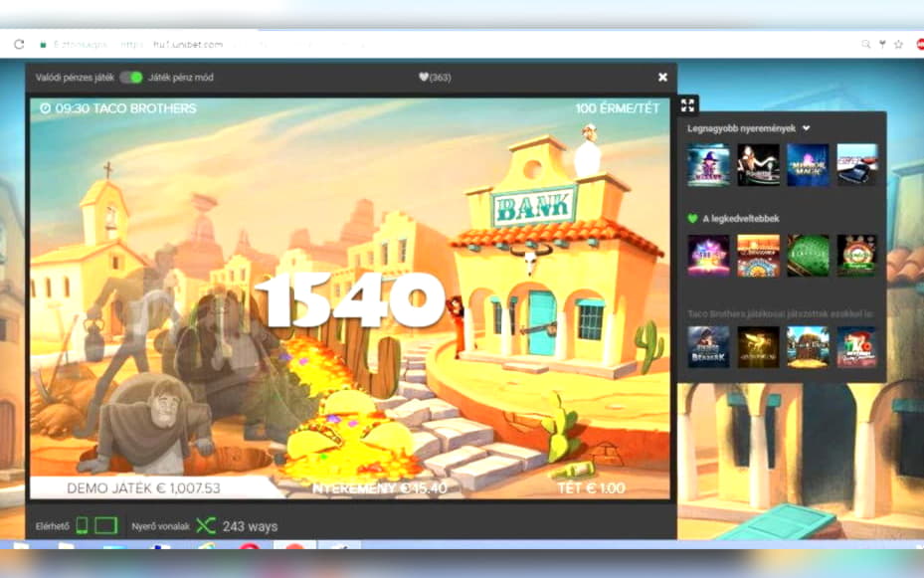
Task: Click the unibet.com address bar
Action: pos(189,44)
